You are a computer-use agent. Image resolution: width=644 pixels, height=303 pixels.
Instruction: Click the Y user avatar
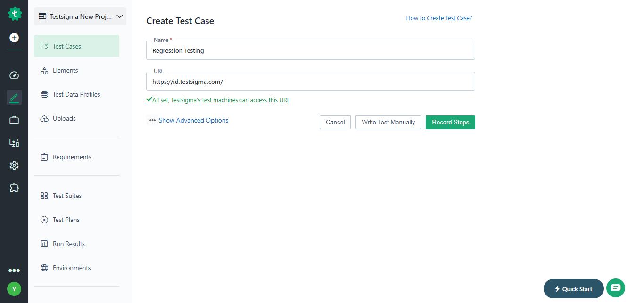point(14,288)
